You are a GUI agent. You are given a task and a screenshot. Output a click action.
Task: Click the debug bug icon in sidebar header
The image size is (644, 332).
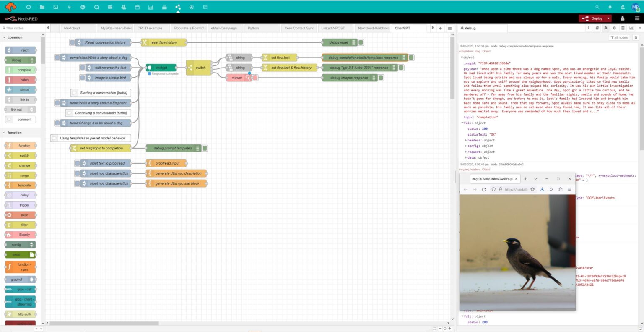coord(605,28)
